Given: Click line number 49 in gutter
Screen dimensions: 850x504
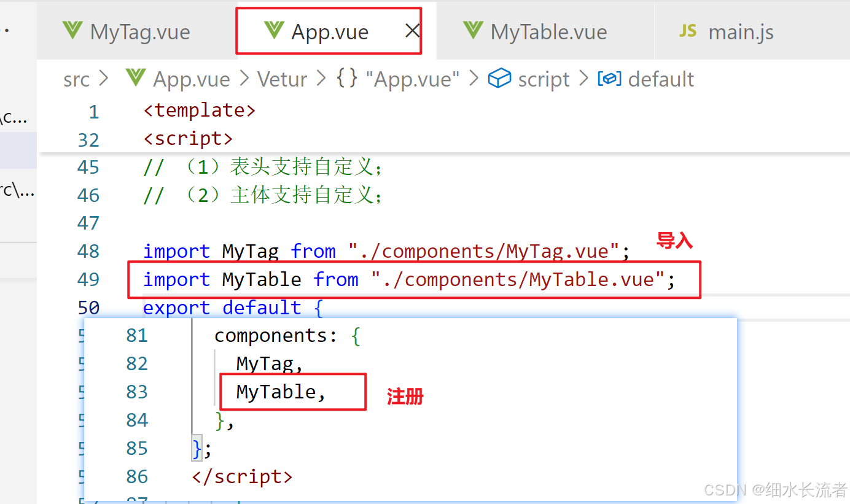Looking at the screenshot, I should [88, 280].
